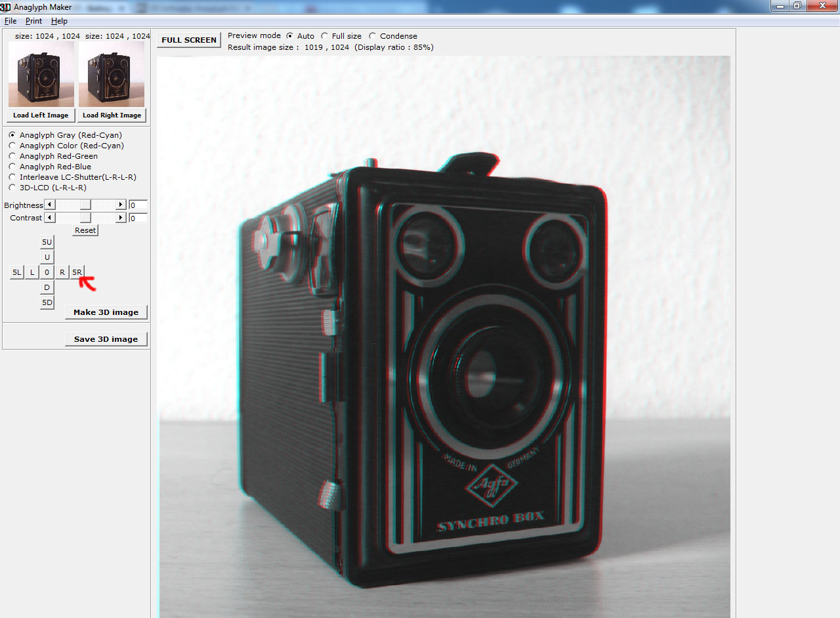This screenshot has height=618, width=840.
Task: Select Anaglyph Color (Red-Cyan) option
Action: pyautogui.click(x=66, y=146)
